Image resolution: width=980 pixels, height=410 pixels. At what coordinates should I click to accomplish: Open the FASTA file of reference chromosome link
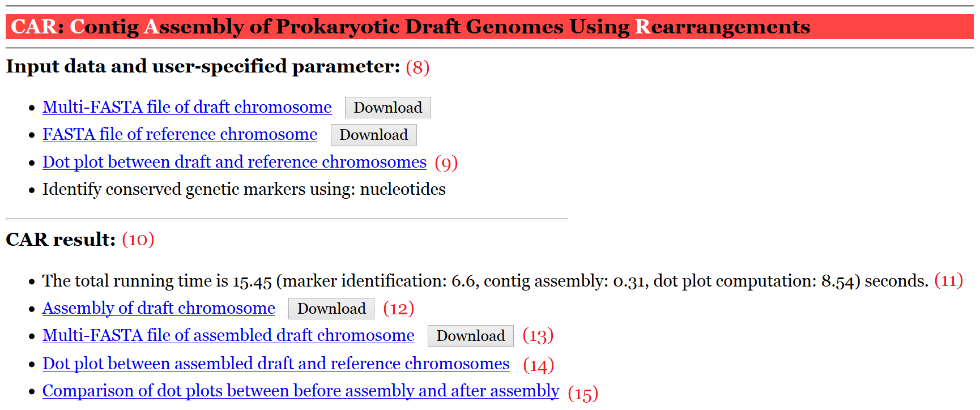pos(180,134)
